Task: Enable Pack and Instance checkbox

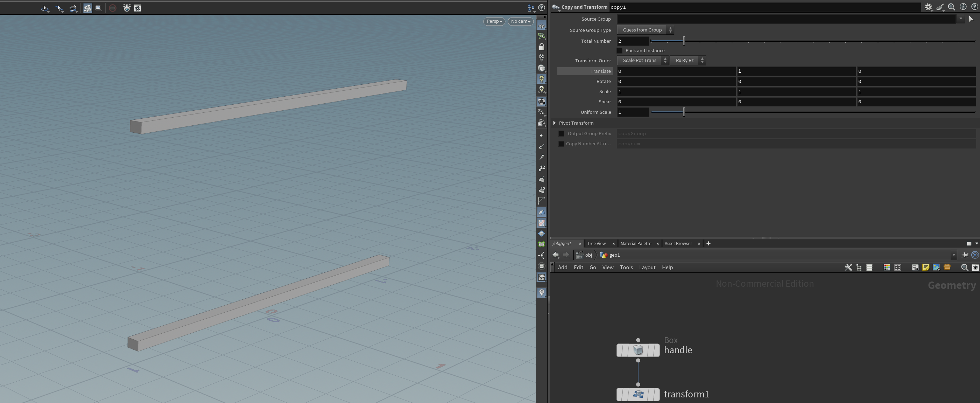Action: tap(620, 51)
